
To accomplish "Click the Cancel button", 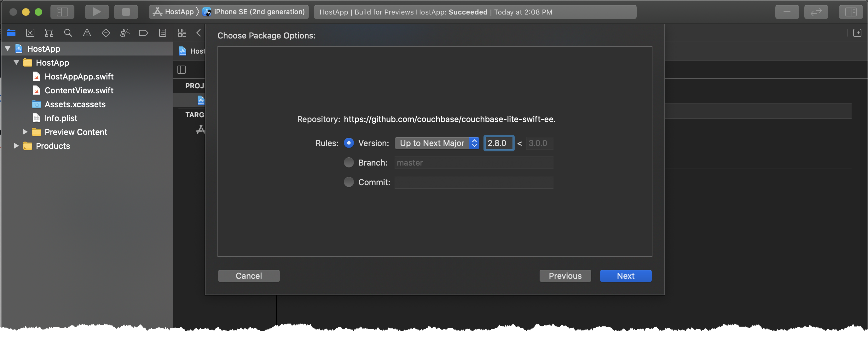I will pos(249,276).
